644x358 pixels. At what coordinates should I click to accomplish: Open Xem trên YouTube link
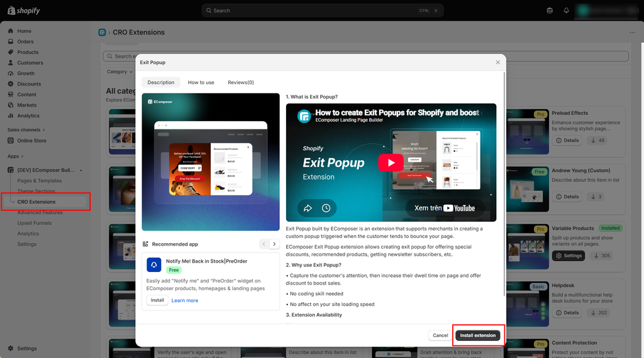[x=445, y=209]
